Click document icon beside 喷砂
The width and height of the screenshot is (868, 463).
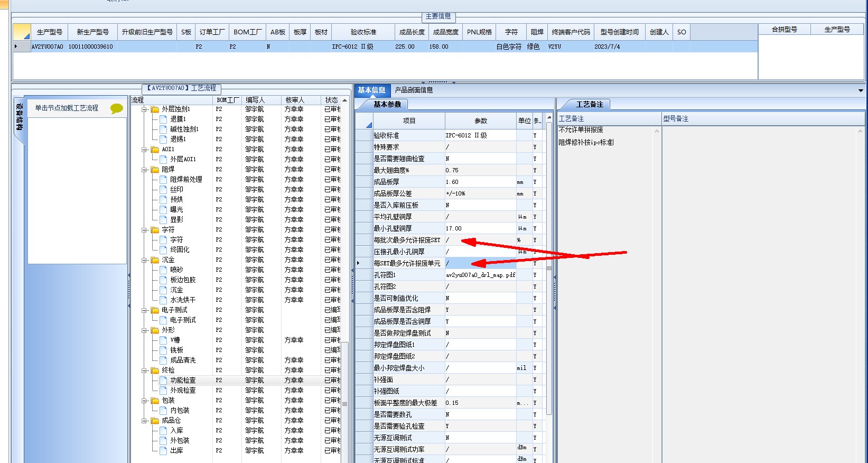pyautogui.click(x=163, y=270)
